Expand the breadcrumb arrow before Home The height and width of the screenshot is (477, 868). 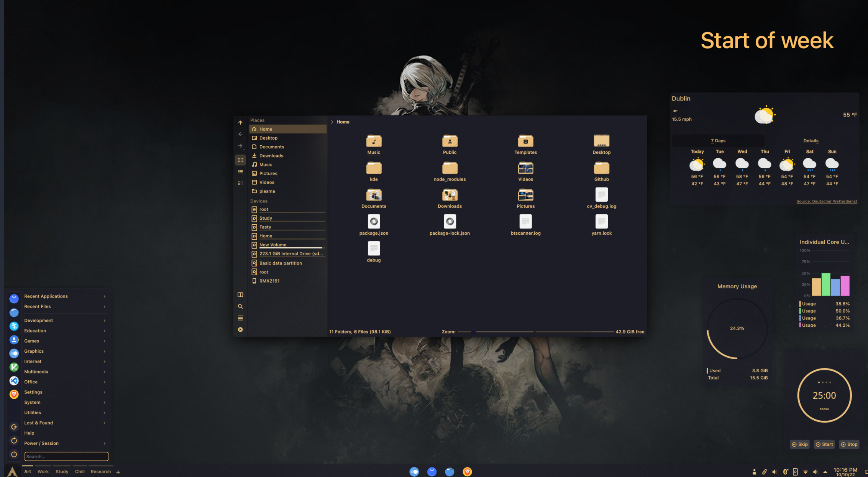332,122
